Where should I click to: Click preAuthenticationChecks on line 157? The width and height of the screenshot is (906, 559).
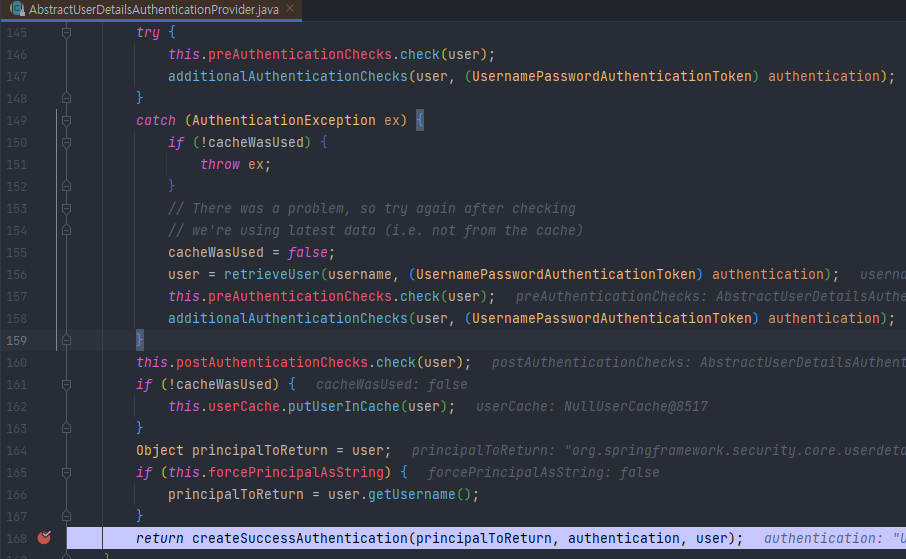tap(300, 297)
